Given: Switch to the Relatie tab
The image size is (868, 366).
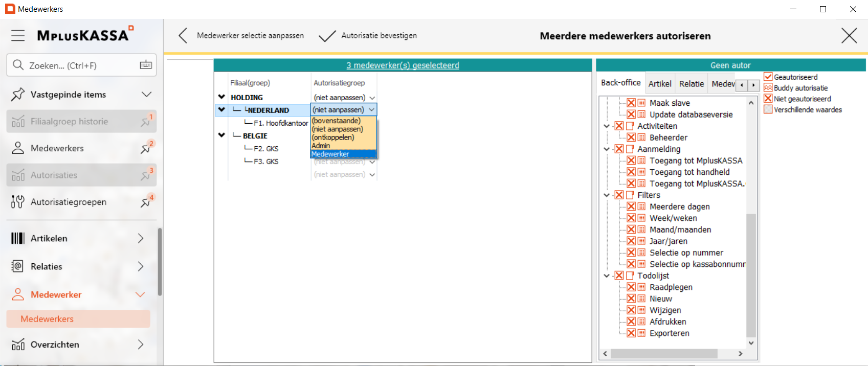Looking at the screenshot, I should pyautogui.click(x=691, y=84).
